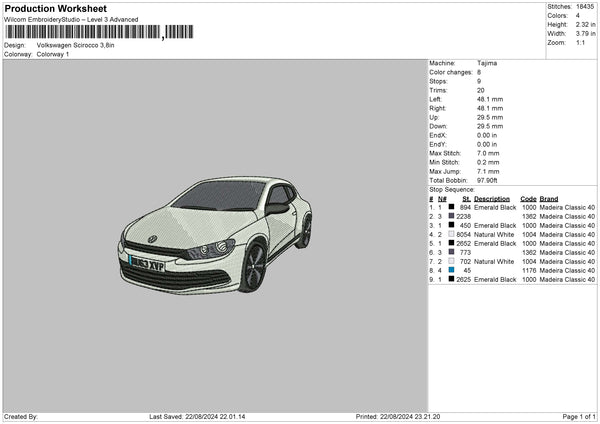This screenshot has width=600, height=424.
Task: Click the 'Description' column header
Action: tap(492, 199)
